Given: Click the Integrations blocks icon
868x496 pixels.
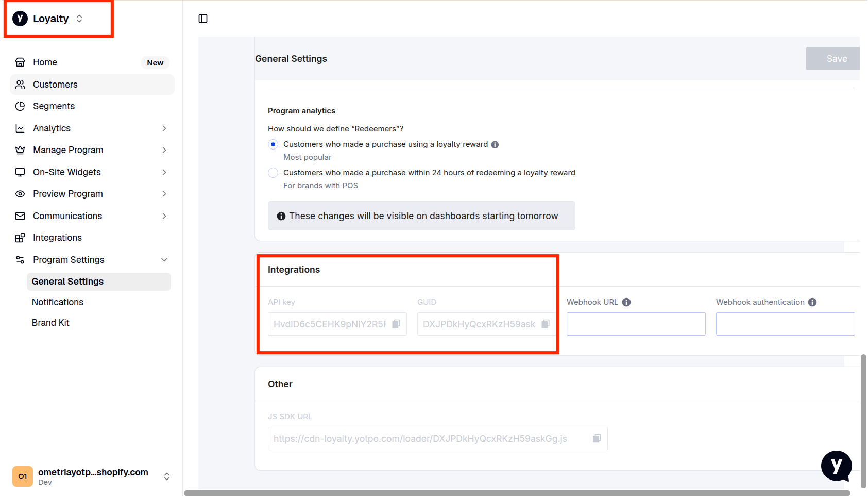Looking at the screenshot, I should point(20,238).
